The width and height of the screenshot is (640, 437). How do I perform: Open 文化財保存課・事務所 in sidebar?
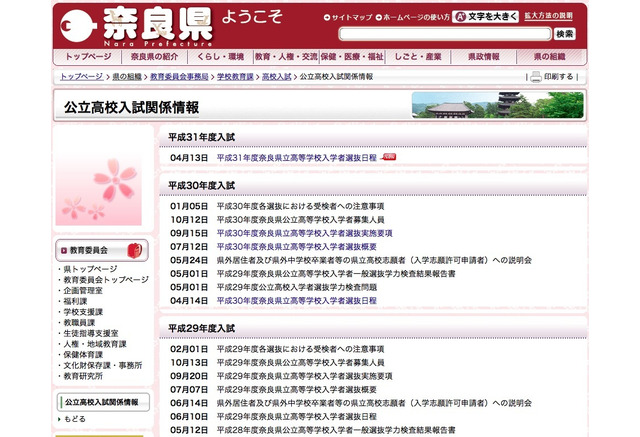click(102, 366)
